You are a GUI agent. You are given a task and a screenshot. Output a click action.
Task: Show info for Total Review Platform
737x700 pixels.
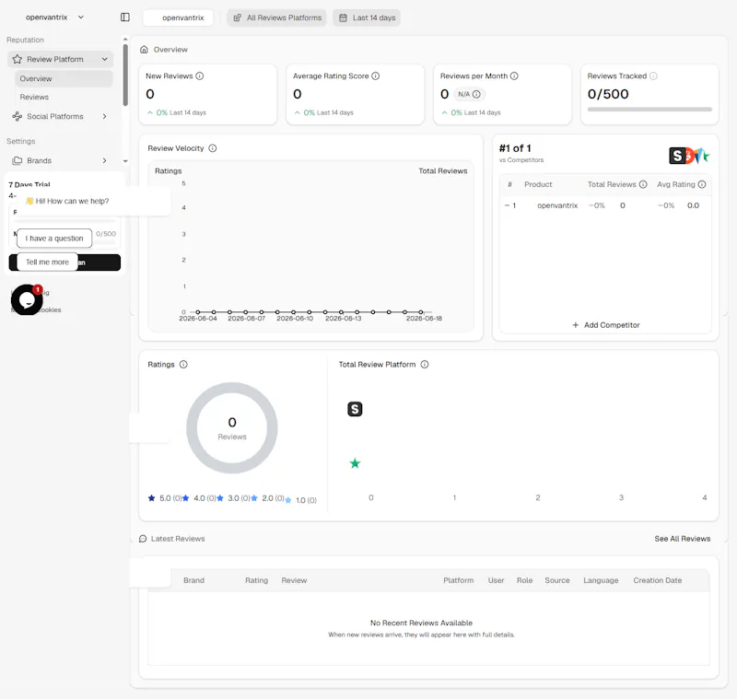(425, 365)
